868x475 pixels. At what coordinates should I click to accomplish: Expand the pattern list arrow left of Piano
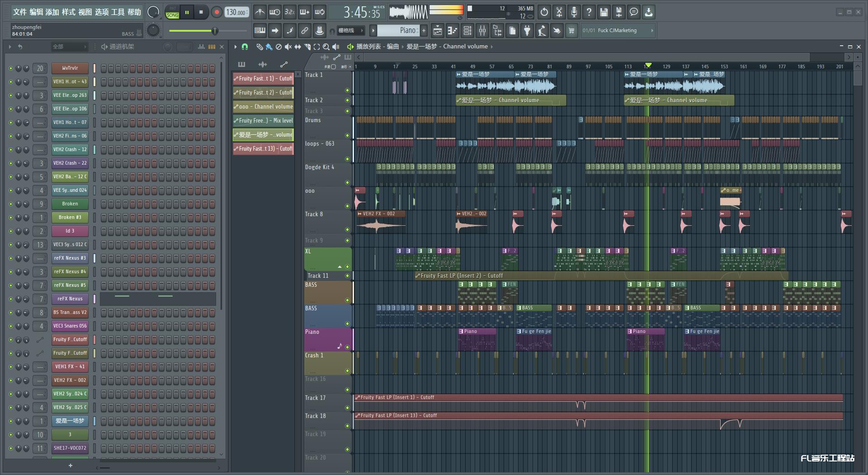coord(373,30)
